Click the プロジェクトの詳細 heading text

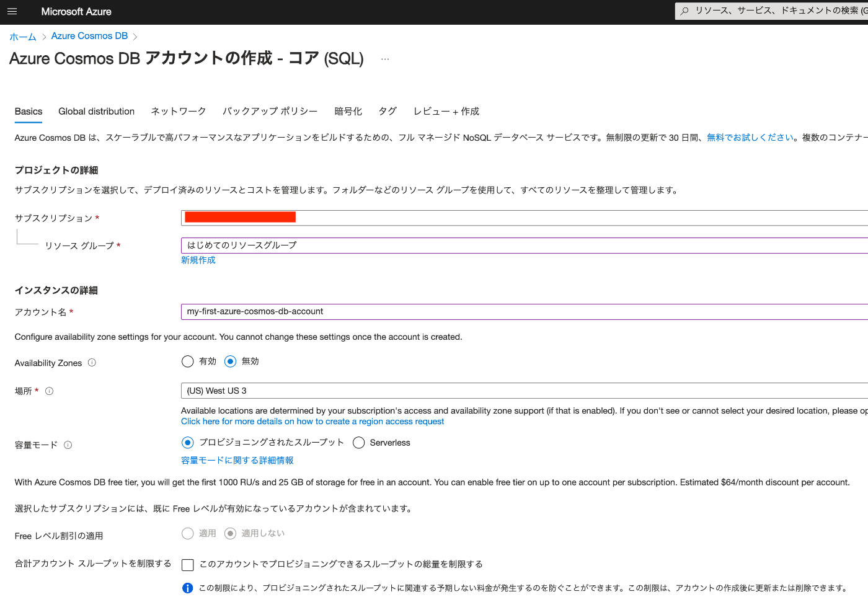(x=56, y=171)
